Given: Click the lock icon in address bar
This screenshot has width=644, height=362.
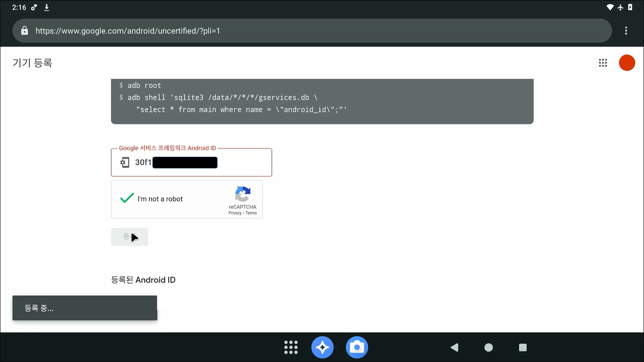Looking at the screenshot, I should (x=24, y=31).
